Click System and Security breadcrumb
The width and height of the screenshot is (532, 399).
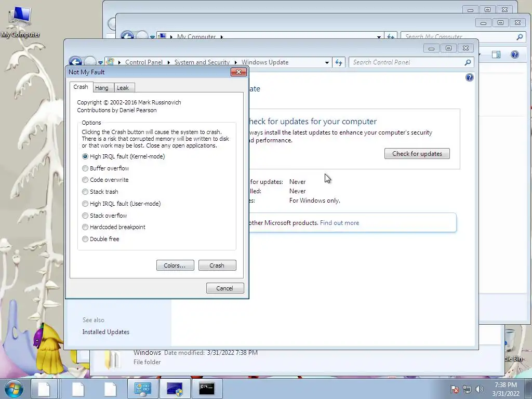(x=202, y=62)
